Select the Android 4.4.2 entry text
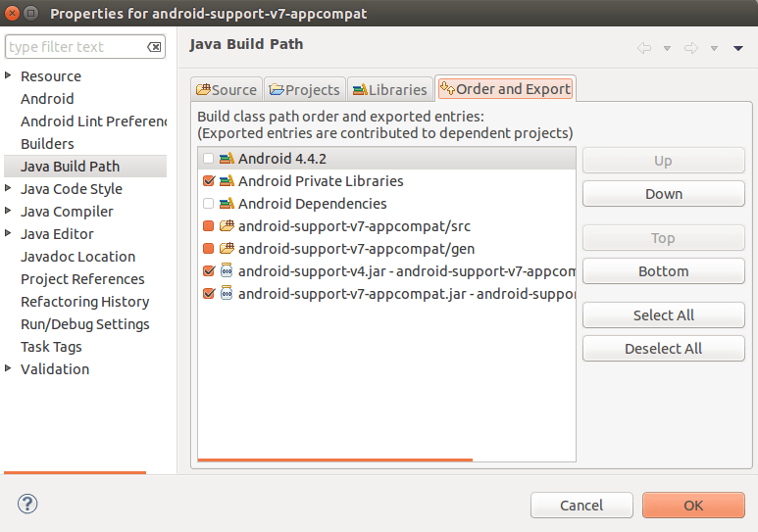Viewport: 758px width, 532px height. (282, 159)
